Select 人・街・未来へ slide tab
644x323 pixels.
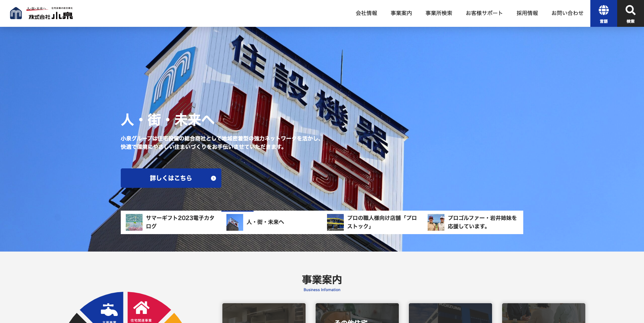coord(272,222)
